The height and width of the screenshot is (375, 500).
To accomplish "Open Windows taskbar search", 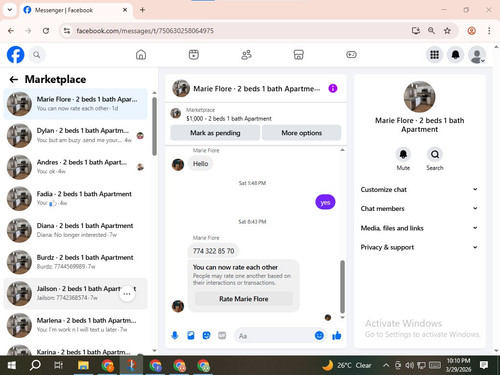I will 35,366.
